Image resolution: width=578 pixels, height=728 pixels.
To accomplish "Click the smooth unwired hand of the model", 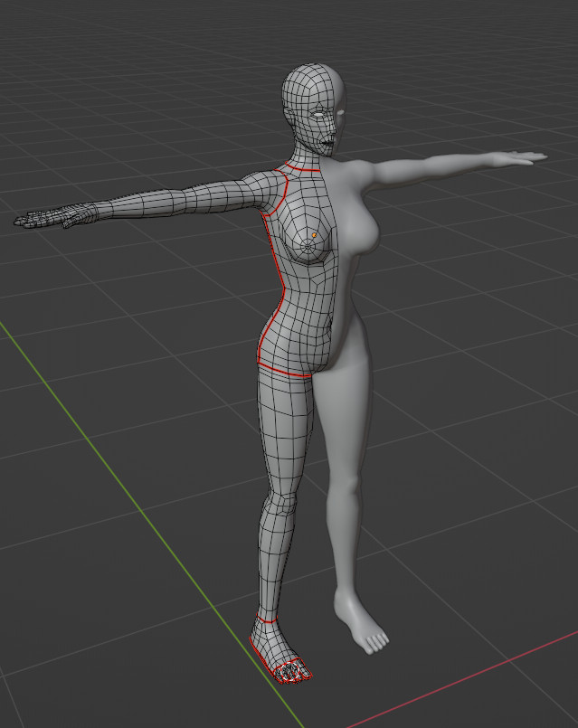I will [519, 158].
